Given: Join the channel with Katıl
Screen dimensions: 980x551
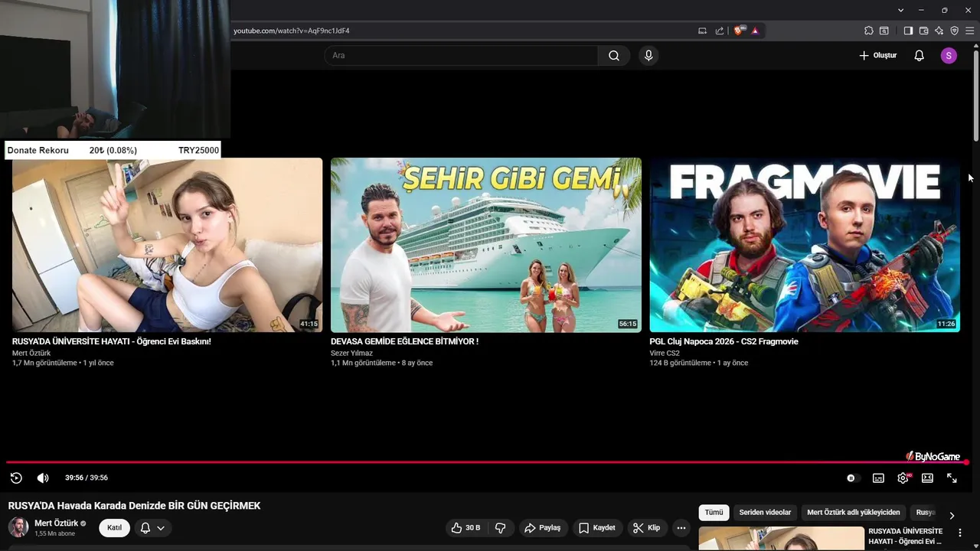Looking at the screenshot, I should point(114,527).
